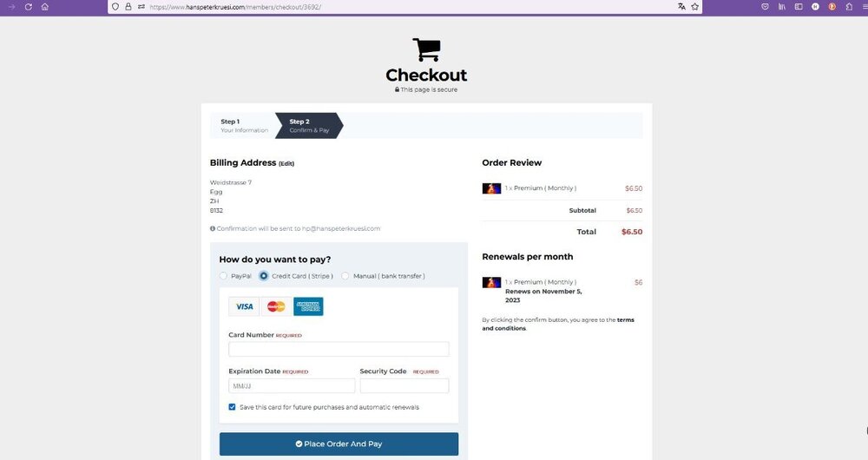Screen dimensions: 868x460
Task: Click Place Order And Pay button
Action: [x=339, y=444]
